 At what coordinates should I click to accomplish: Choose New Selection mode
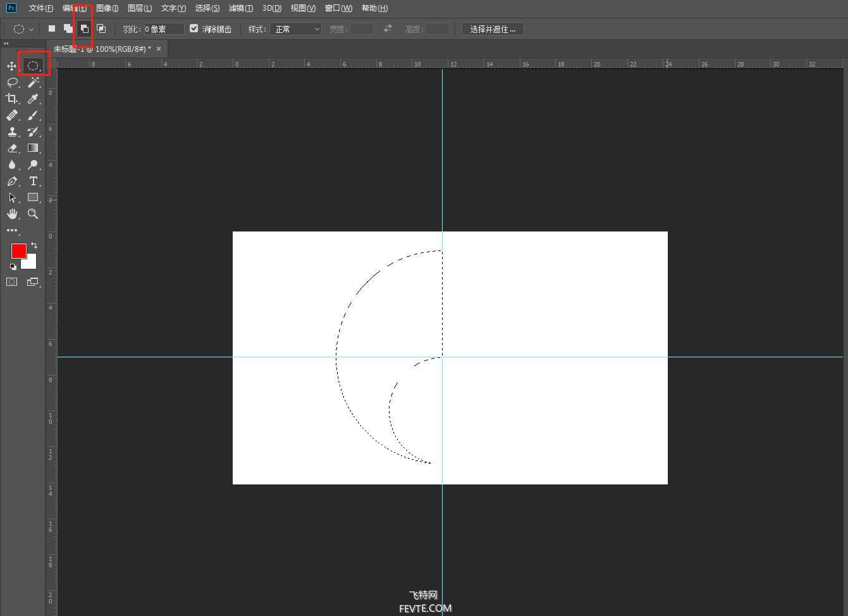[x=52, y=28]
